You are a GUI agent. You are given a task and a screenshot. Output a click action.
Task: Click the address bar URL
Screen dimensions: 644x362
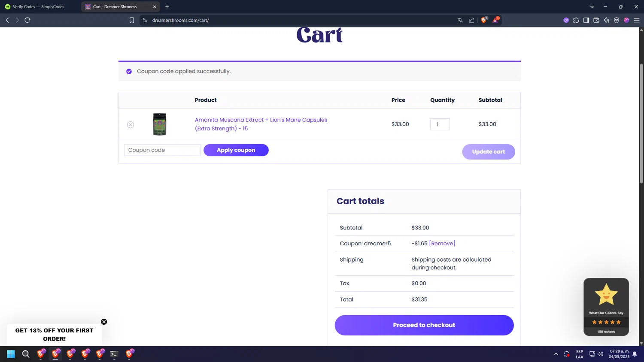coord(180,20)
